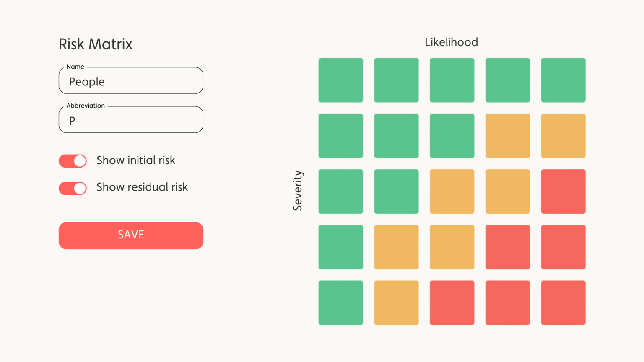Select the top-left green matrix cell
The image size is (644, 362).
[x=340, y=80]
